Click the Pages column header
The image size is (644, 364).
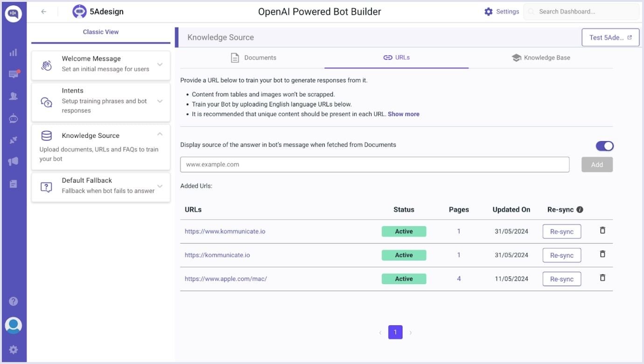coord(459,210)
